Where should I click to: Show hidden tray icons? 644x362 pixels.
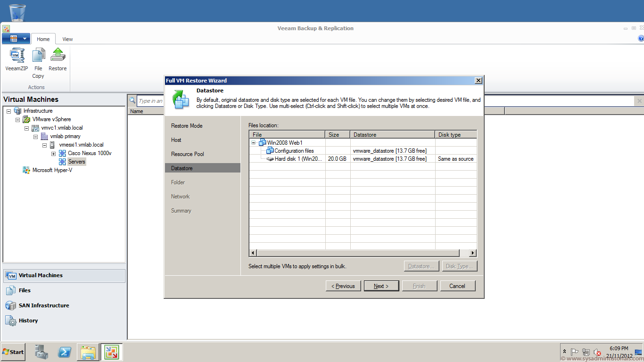click(564, 352)
